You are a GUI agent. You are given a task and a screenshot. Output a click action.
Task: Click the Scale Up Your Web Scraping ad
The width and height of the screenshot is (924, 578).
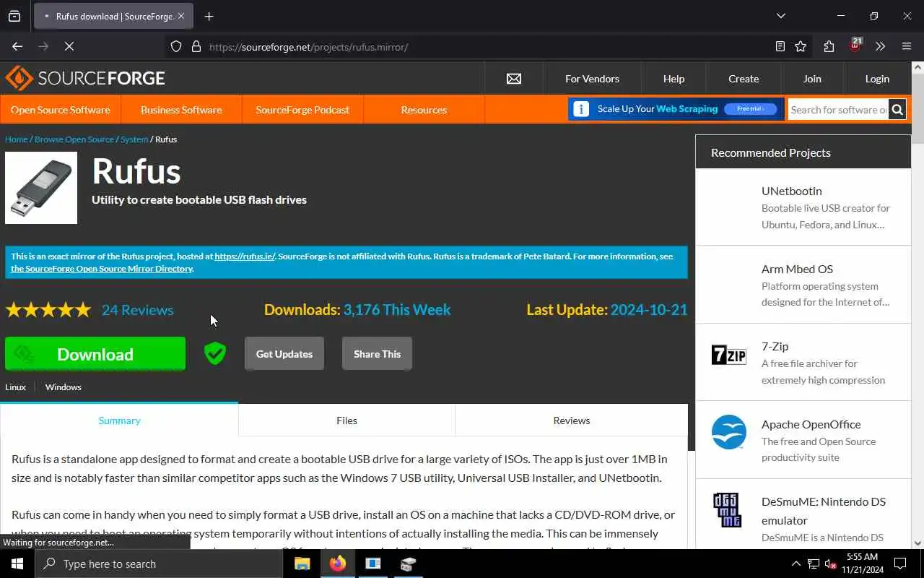pos(676,109)
